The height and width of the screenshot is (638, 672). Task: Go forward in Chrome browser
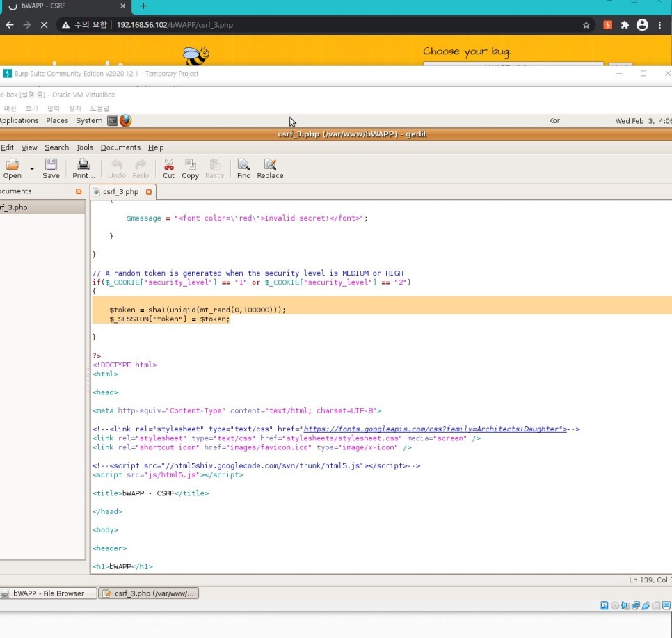[x=27, y=25]
